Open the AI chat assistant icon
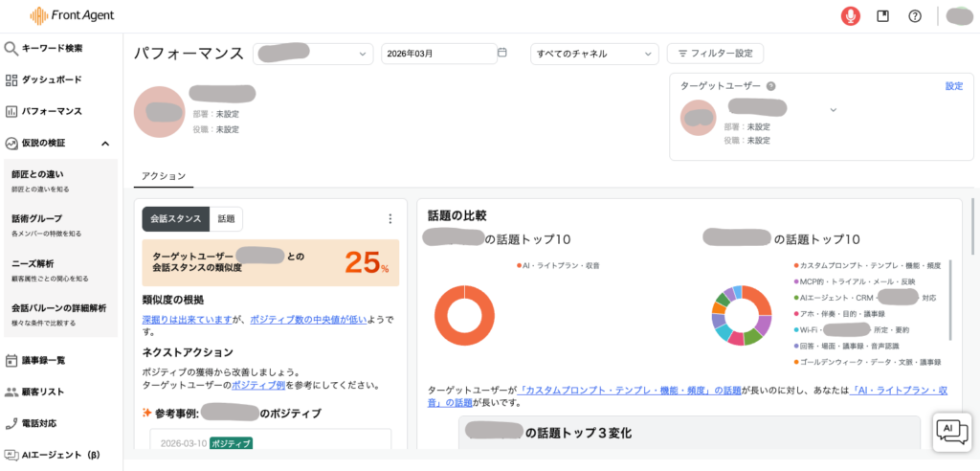 (951, 431)
